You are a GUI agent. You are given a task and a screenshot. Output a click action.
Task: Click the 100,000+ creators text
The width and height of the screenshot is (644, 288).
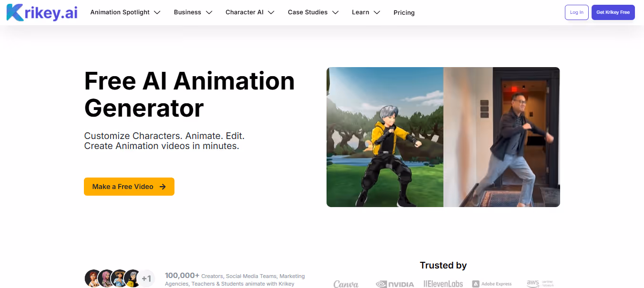click(235, 279)
